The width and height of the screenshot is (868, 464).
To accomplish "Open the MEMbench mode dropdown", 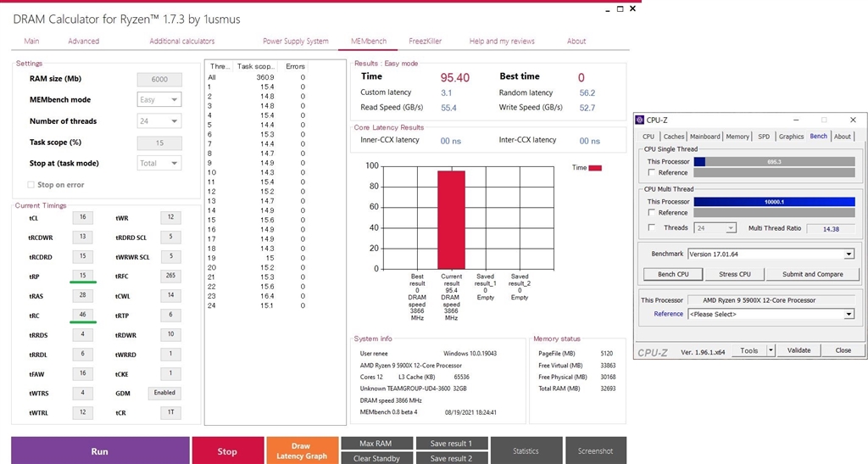I will [x=159, y=99].
